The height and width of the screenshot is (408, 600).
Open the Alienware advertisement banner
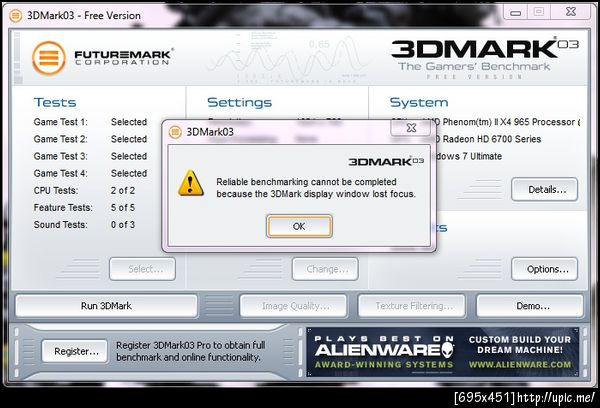pos(442,352)
